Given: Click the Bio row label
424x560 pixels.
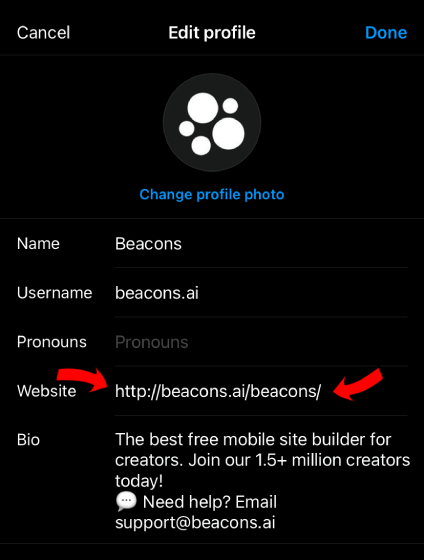Looking at the screenshot, I should [x=28, y=440].
